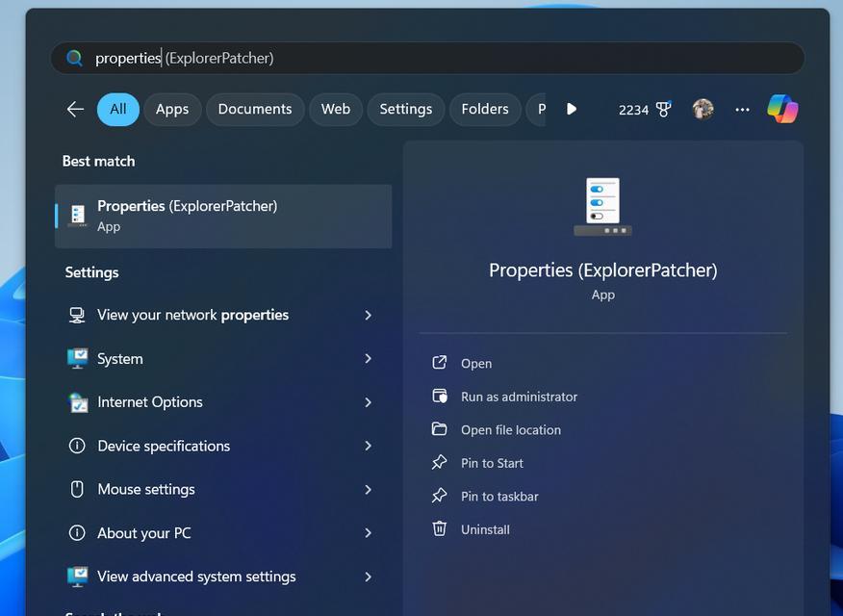
Task: Click the Internet Options icon
Action: coord(78,402)
